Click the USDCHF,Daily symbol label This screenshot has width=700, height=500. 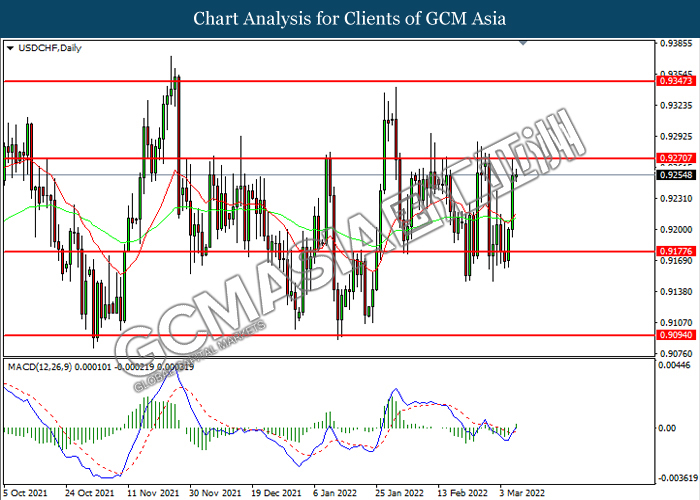pos(50,48)
